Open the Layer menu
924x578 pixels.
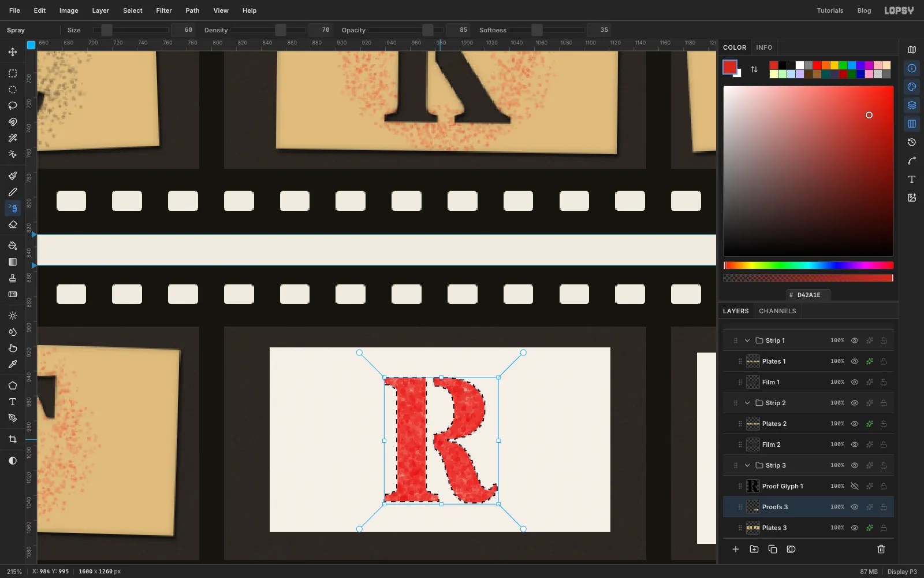(100, 10)
